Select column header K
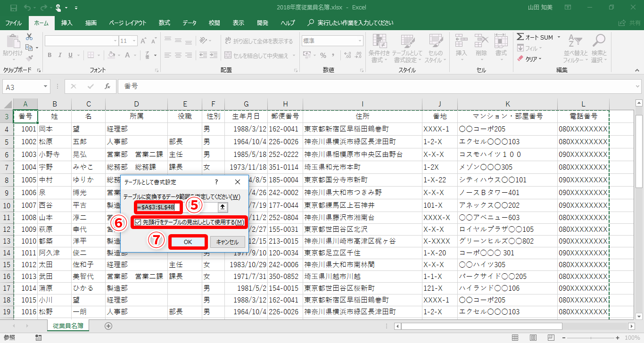 pos(508,104)
